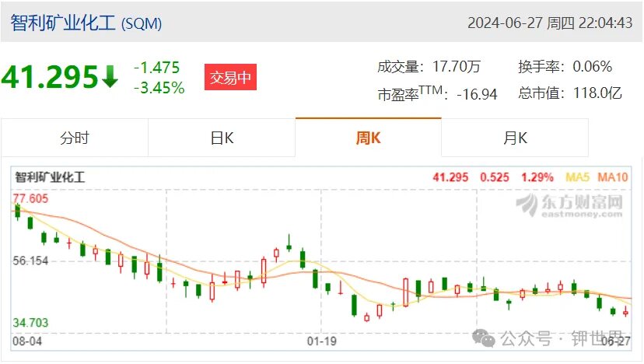Switch to the 月K tab
This screenshot has height=364, width=644.
(x=515, y=138)
